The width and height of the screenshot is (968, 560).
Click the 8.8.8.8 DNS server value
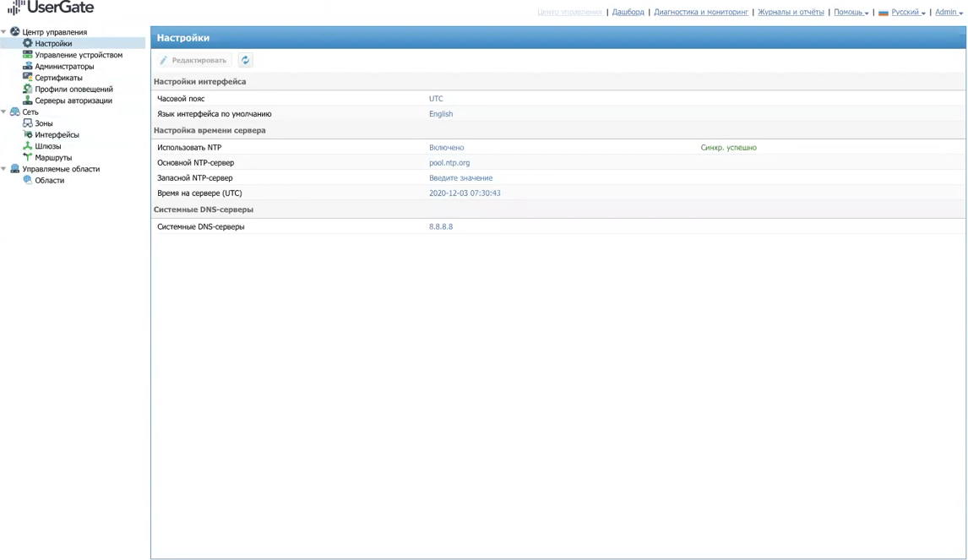pyautogui.click(x=441, y=226)
